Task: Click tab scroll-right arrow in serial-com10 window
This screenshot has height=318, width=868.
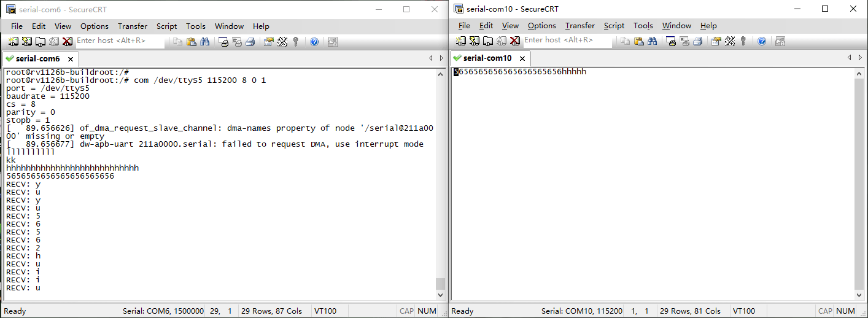Action: pyautogui.click(x=861, y=58)
